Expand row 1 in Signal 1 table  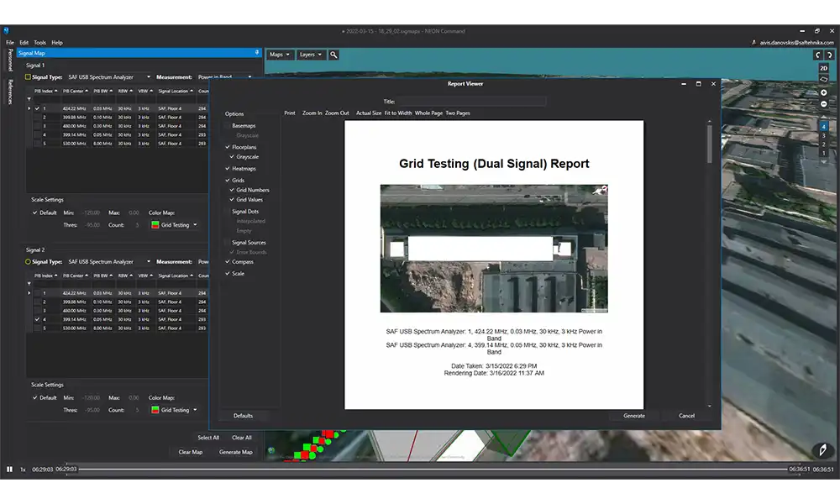pyautogui.click(x=29, y=108)
